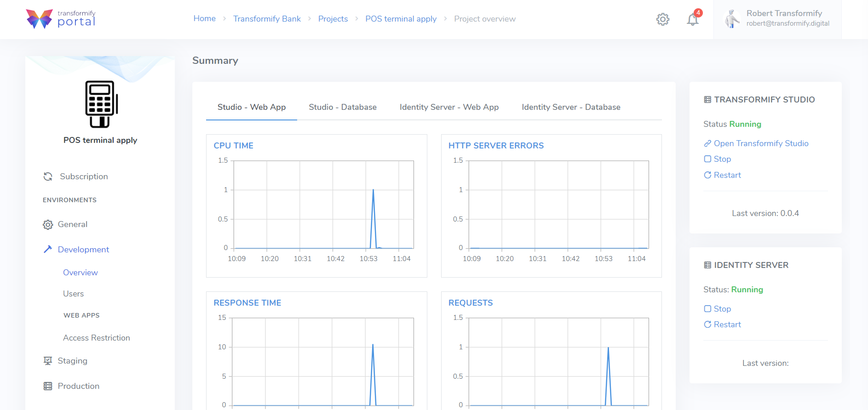
Task: Click the red notification count badge
Action: click(698, 13)
